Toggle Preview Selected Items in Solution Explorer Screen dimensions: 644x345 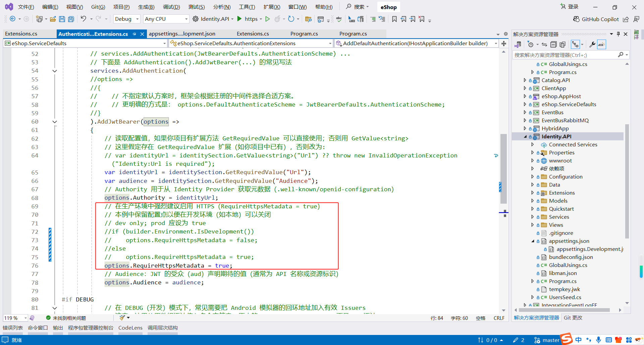(x=576, y=44)
